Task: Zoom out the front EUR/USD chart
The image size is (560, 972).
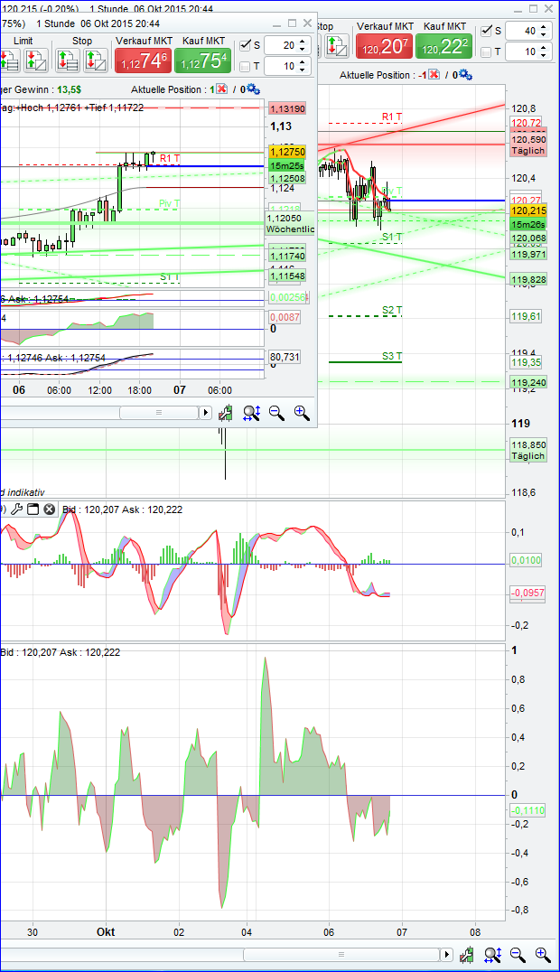Action: click(276, 413)
